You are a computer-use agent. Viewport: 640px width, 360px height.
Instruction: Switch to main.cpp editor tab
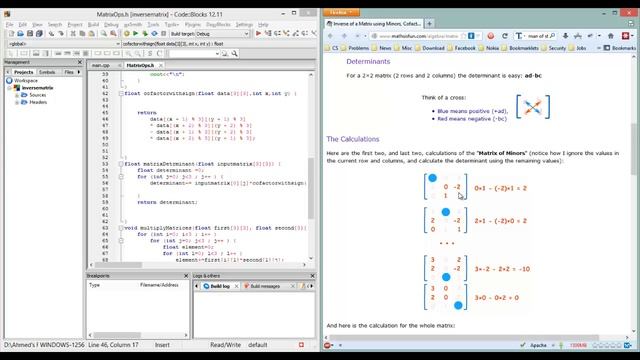coord(101,65)
